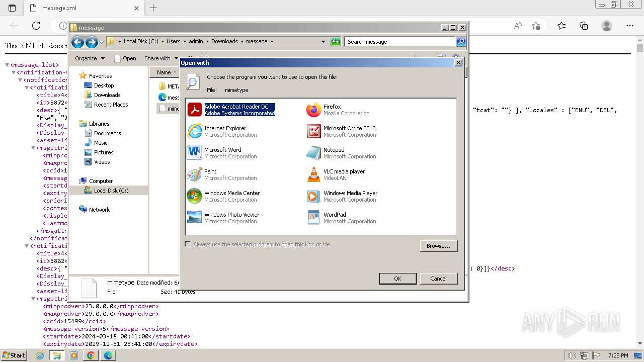Image resolution: width=644 pixels, height=362 pixels.
Task: Select Music library
Action: click(101, 143)
